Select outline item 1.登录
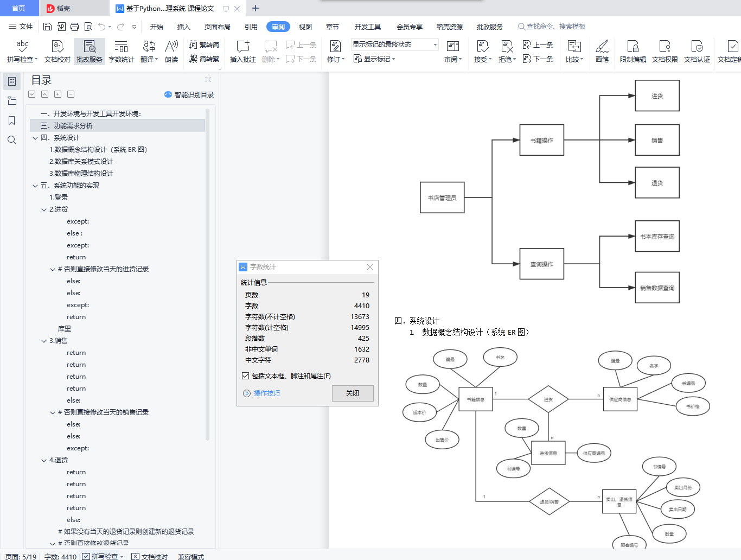Screen dimensions: 741x560 coord(59,198)
